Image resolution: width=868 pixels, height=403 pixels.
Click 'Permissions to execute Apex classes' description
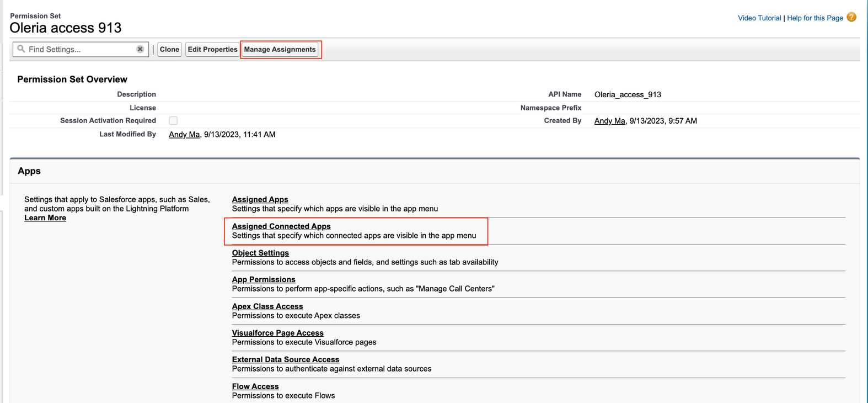pos(296,316)
